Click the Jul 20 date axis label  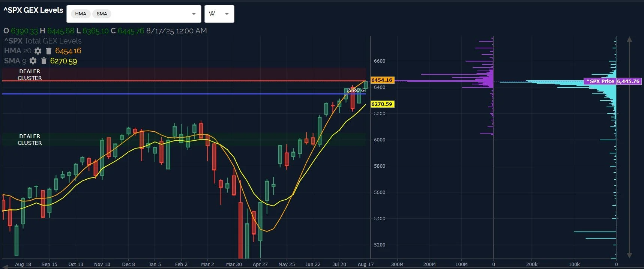(339, 264)
